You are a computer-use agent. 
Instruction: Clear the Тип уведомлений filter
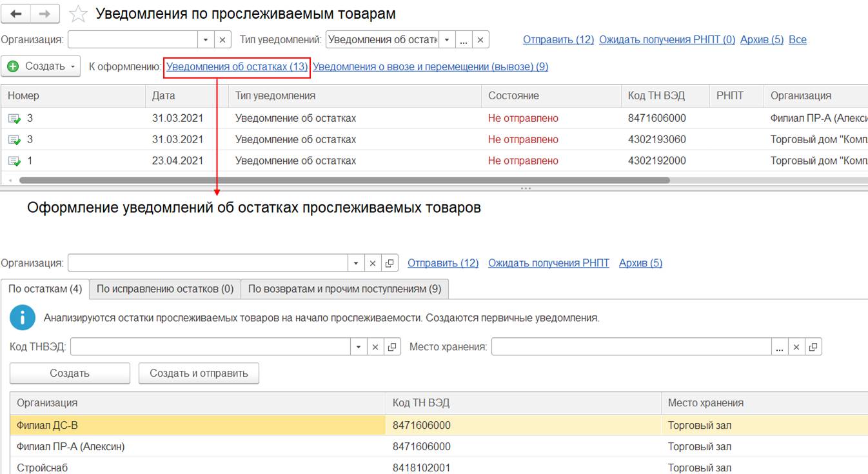point(480,40)
